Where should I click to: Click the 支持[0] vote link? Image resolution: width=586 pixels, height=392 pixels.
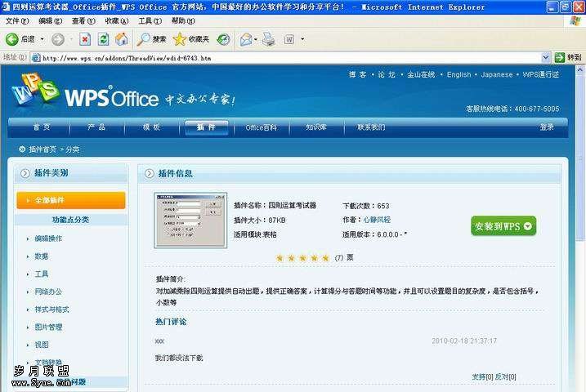(x=482, y=376)
